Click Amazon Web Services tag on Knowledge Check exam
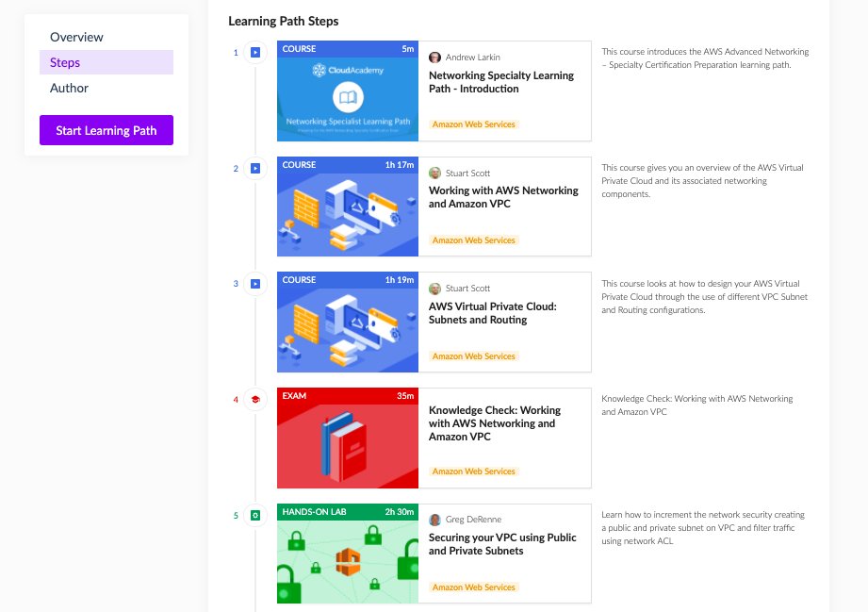Viewport: 868px width, 612px height. coord(474,471)
